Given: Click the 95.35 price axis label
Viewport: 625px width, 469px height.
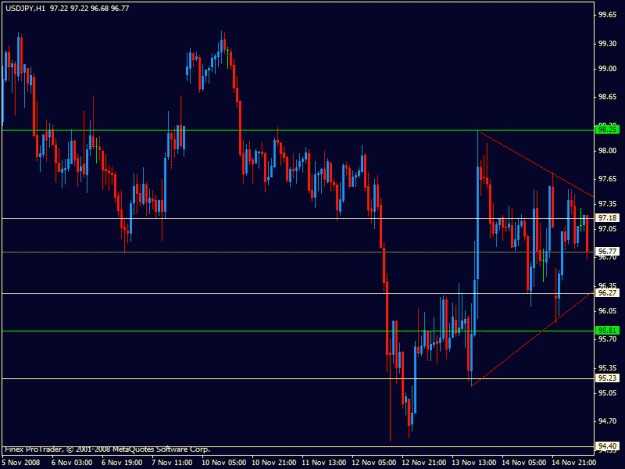Looking at the screenshot, I should [607, 368].
